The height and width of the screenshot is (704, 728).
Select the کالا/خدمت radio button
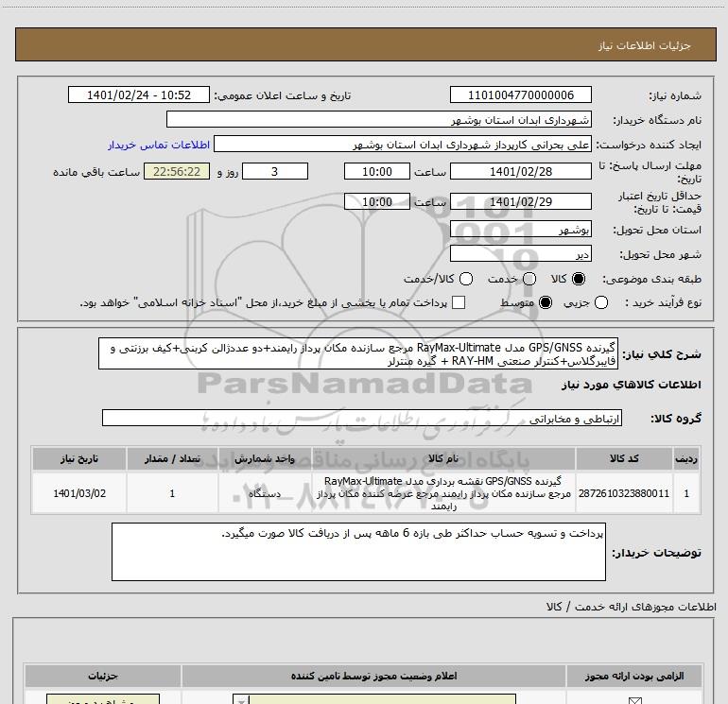(x=466, y=279)
